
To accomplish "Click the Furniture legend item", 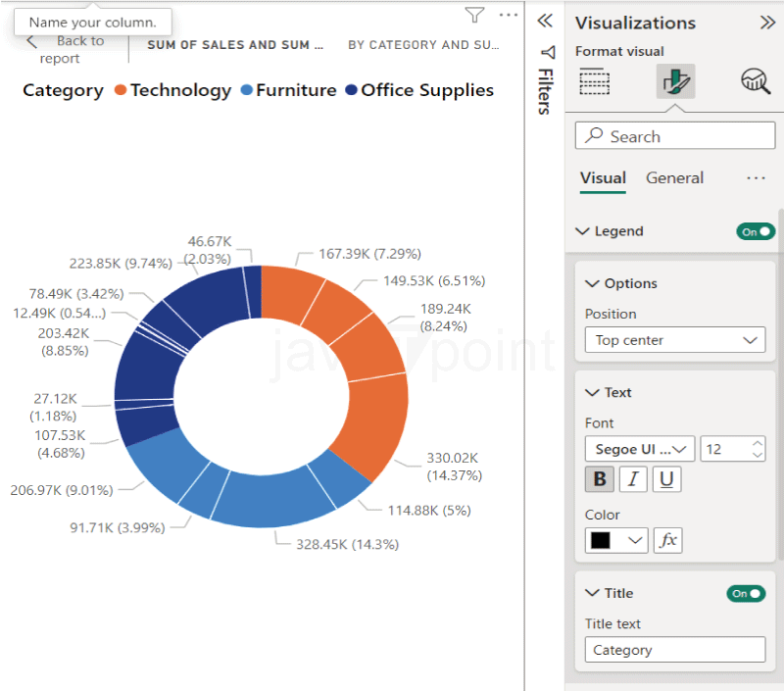I will [288, 90].
